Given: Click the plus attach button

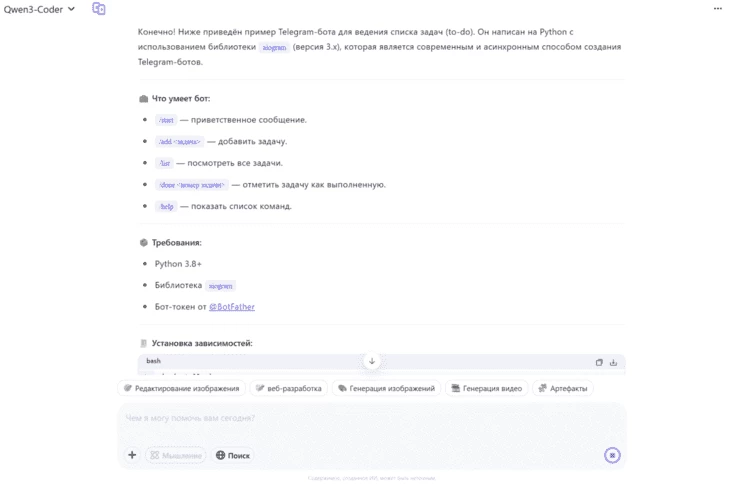Looking at the screenshot, I should tap(132, 455).
